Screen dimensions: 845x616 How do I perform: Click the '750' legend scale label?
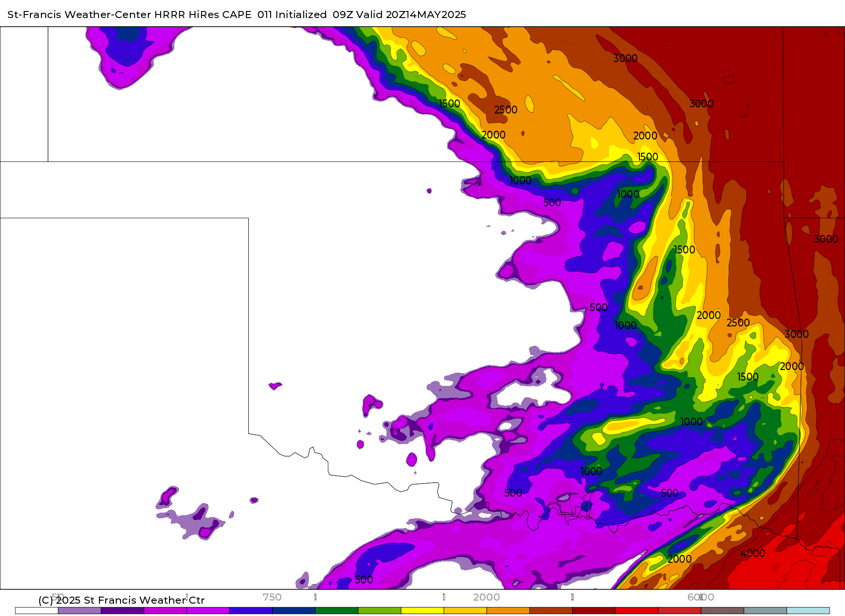(x=272, y=597)
